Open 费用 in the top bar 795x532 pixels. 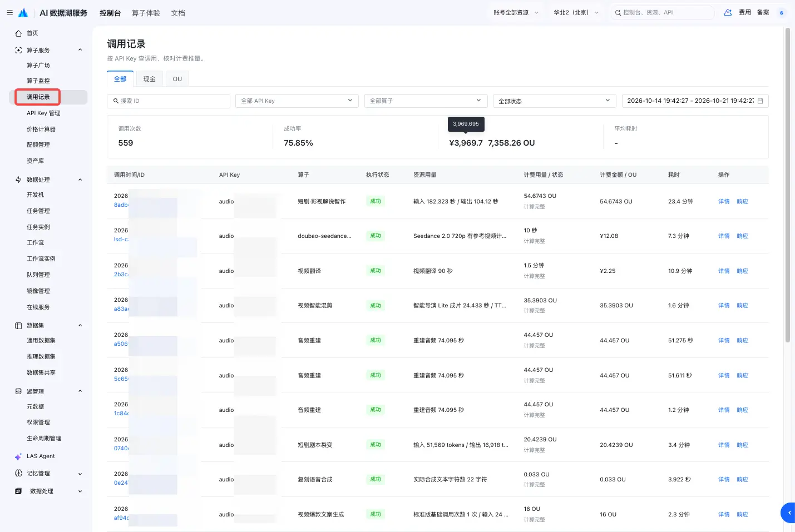click(x=745, y=12)
